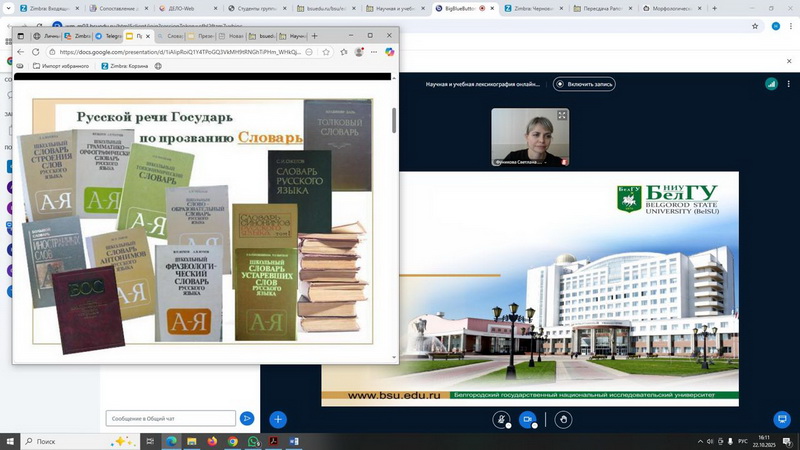Click the microphone mute button in BigBlueButton
The width and height of the screenshot is (800, 450).
(x=501, y=420)
